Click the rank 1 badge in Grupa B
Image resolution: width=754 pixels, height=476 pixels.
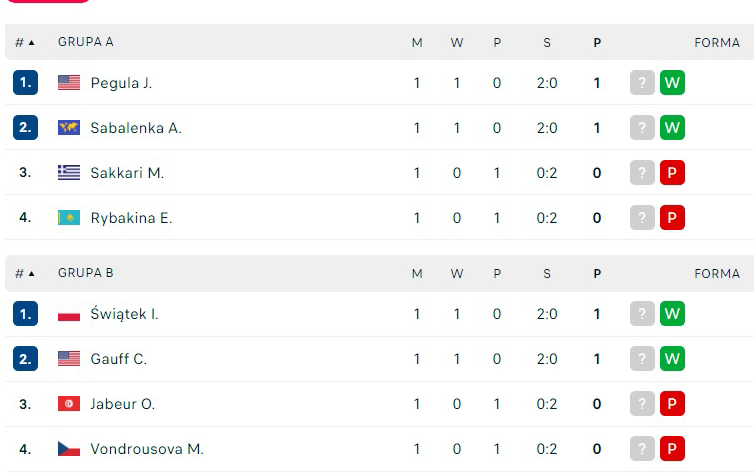coord(25,314)
